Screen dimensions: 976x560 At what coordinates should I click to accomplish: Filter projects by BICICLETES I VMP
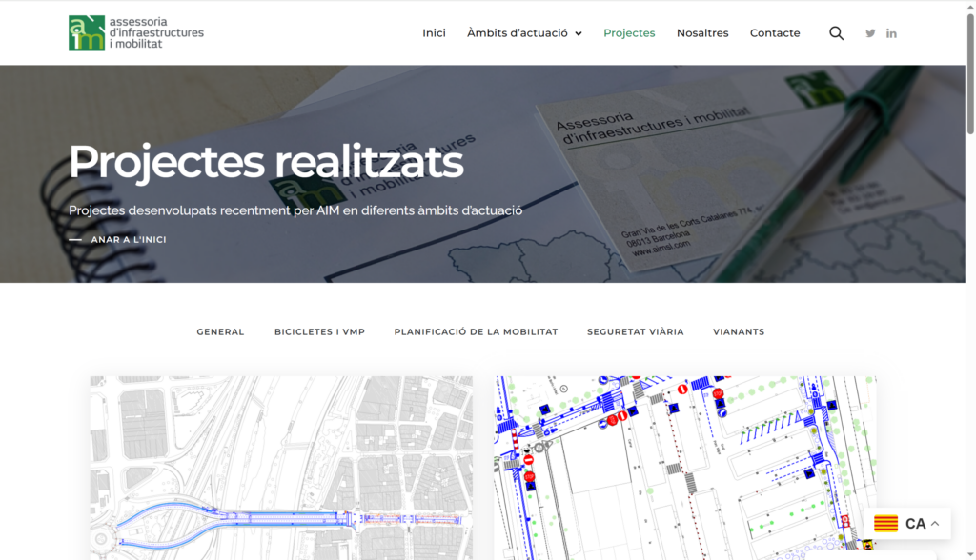tap(319, 331)
